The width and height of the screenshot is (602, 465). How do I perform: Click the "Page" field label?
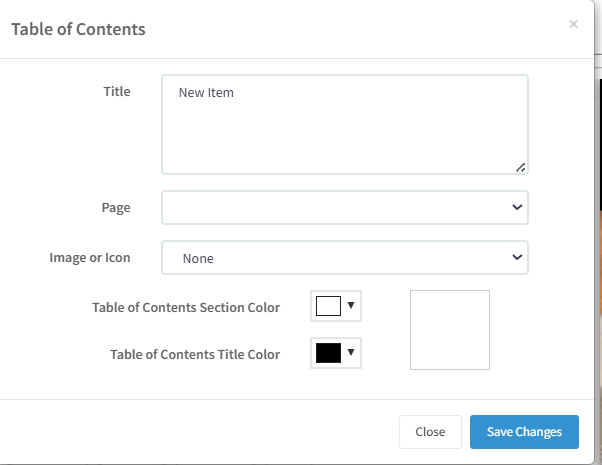pos(116,207)
